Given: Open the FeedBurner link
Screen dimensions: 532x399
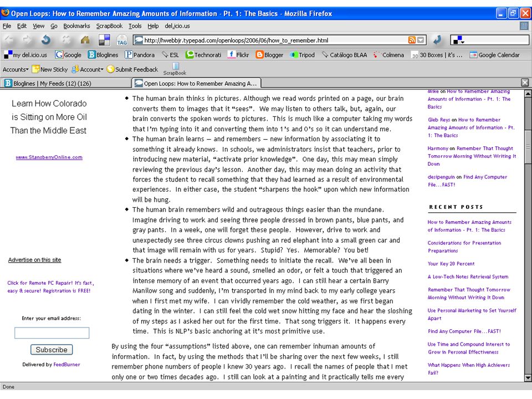Looking at the screenshot, I should tap(66, 365).
